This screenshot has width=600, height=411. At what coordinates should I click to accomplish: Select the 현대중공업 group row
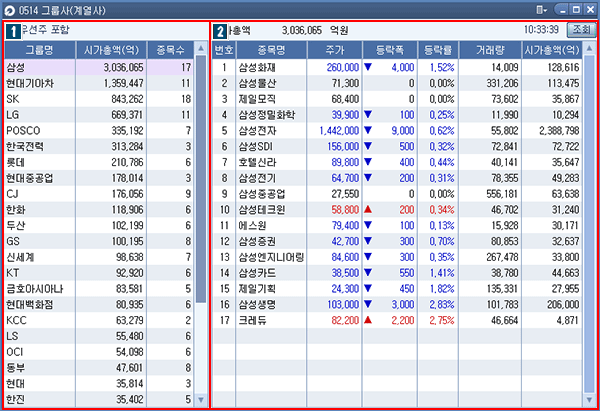click(x=99, y=178)
